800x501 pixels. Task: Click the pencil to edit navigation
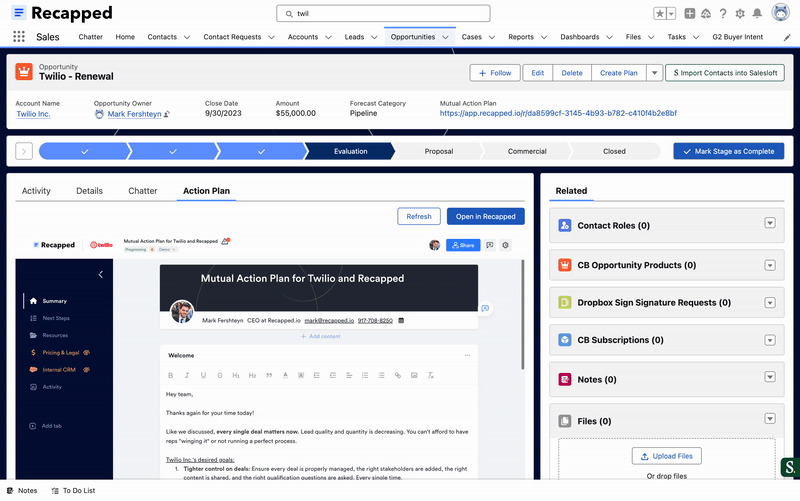point(787,37)
